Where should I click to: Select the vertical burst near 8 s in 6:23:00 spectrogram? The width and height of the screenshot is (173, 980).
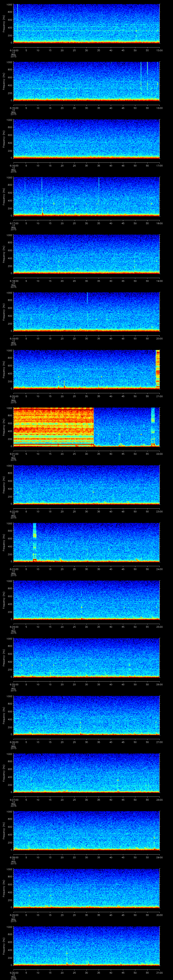(35, 542)
